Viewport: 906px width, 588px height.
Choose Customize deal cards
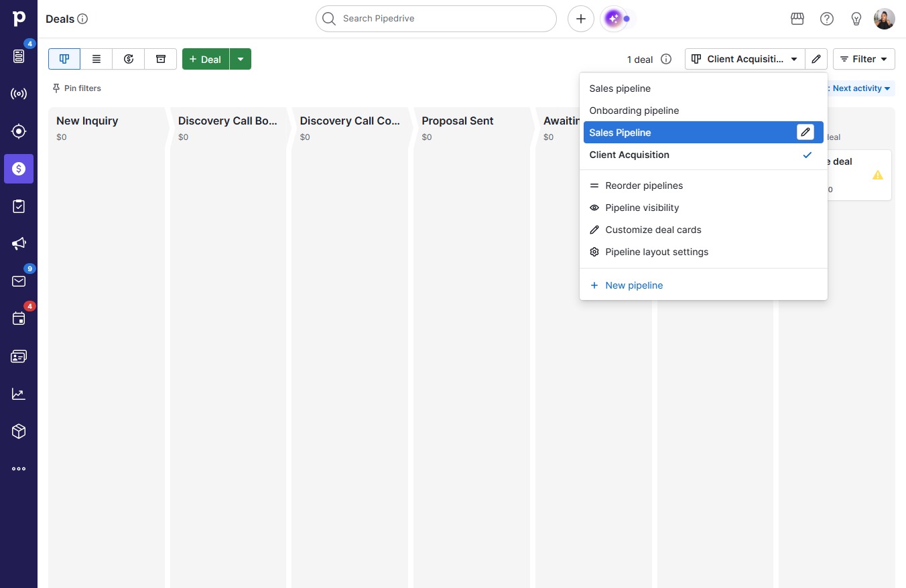(x=704, y=230)
